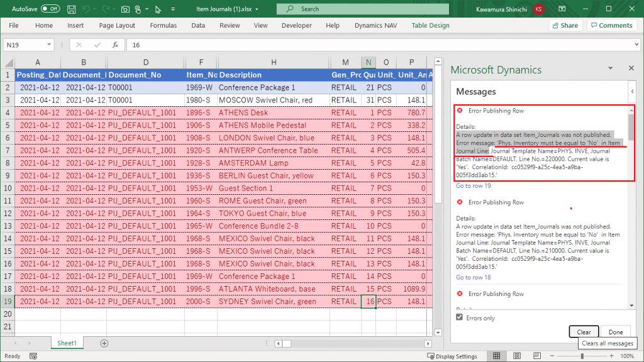Click the KS user avatar
This screenshot has width=644, height=362.
[x=538, y=9]
